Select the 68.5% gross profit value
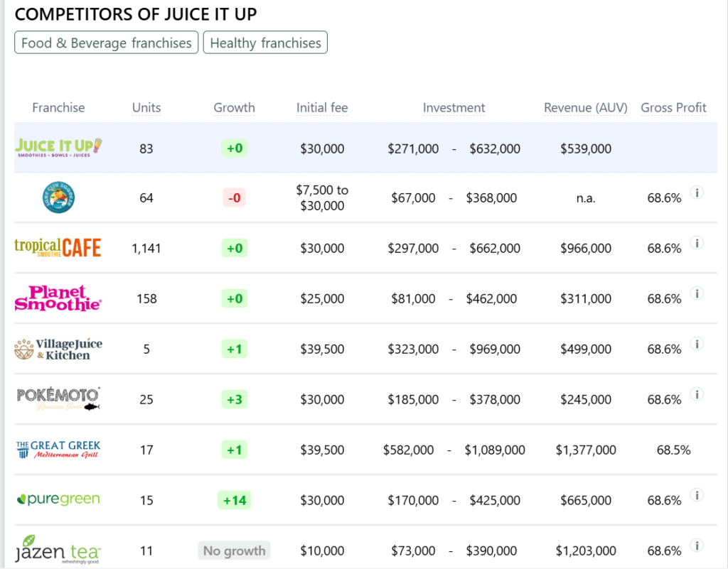Viewport: 728px width, 569px height. point(674,450)
